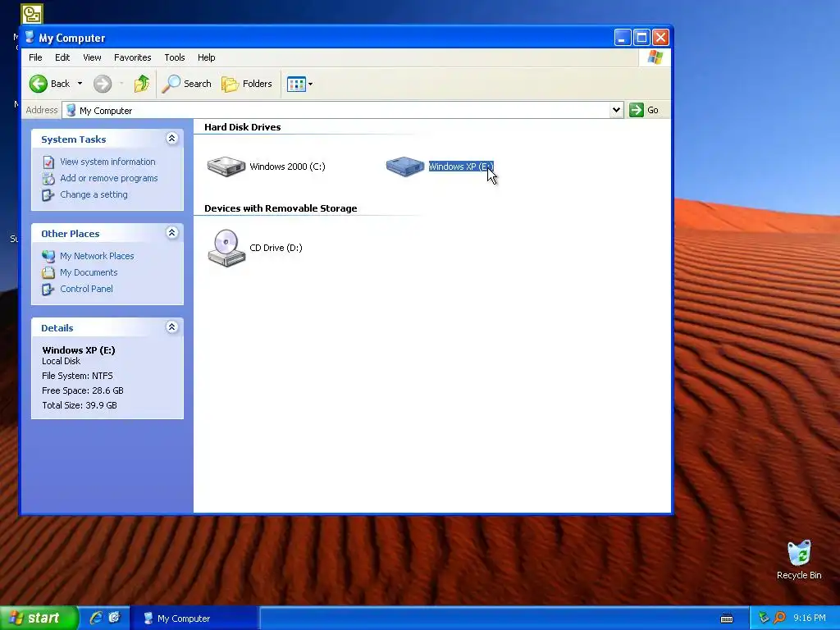Screen dimensions: 840x630
Task: Click the CD Drive (D:) label
Action: [x=276, y=248]
